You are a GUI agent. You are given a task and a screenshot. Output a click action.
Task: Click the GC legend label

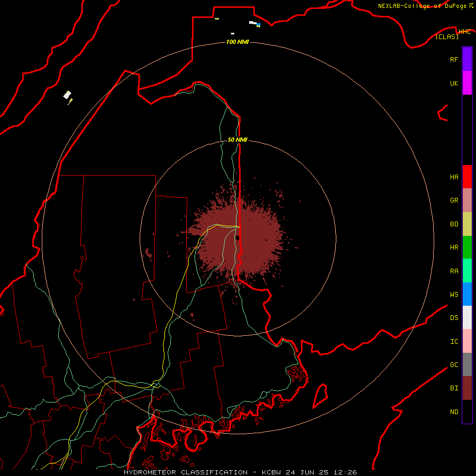tap(454, 364)
